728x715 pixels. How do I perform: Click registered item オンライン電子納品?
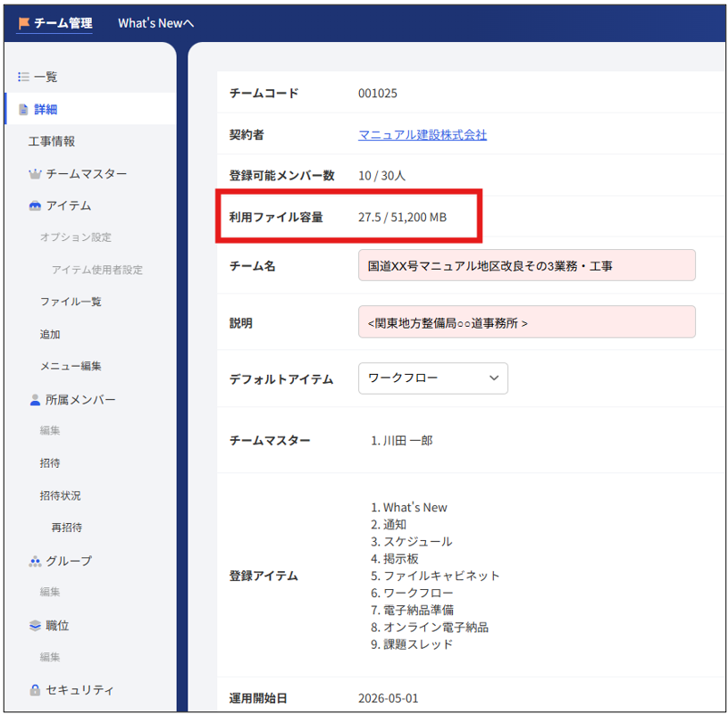pyautogui.click(x=436, y=628)
